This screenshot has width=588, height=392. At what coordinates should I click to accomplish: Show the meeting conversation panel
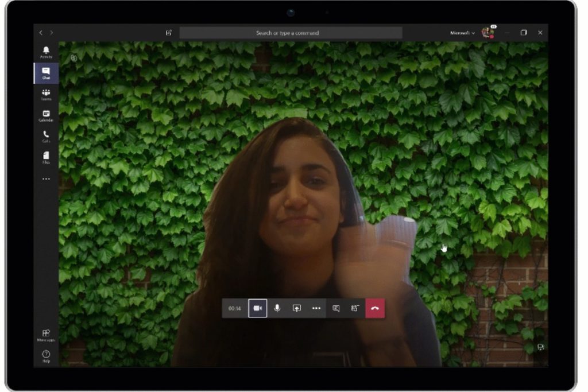tap(336, 308)
